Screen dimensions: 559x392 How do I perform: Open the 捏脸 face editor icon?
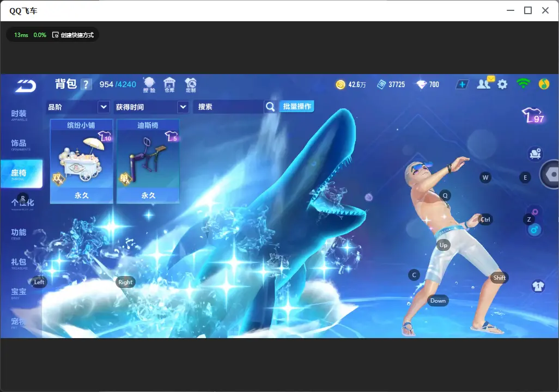[149, 85]
